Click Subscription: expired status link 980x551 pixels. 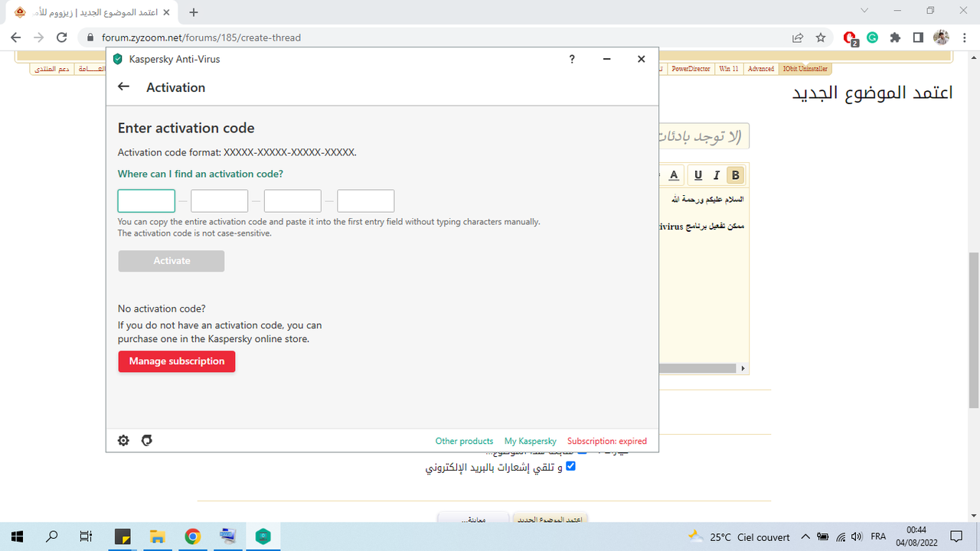(607, 441)
